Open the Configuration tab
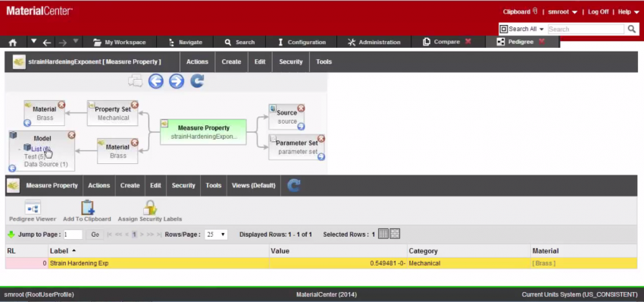 point(302,42)
